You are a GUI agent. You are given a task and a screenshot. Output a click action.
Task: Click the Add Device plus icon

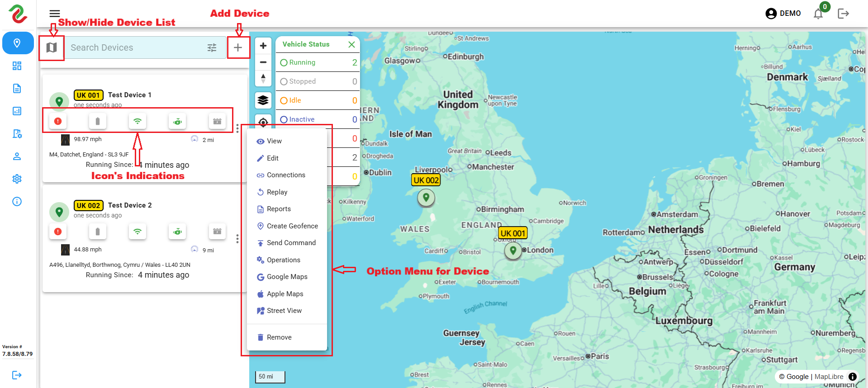click(x=238, y=47)
